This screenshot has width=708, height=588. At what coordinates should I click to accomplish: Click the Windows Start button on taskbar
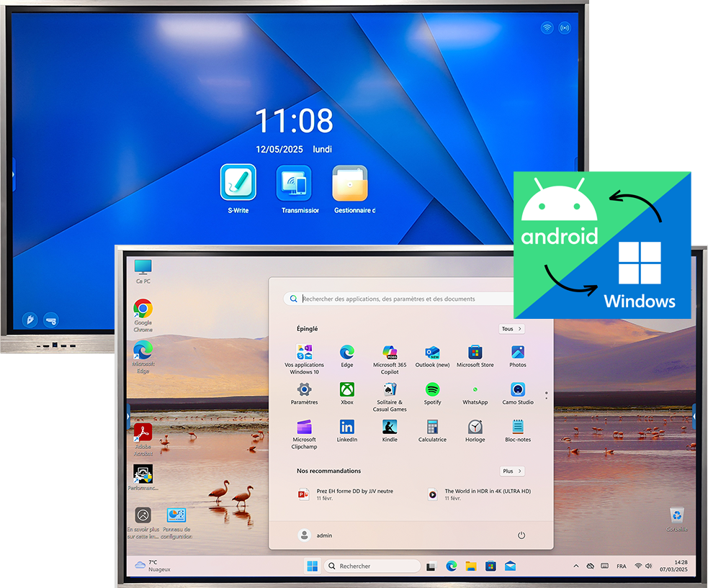312,566
